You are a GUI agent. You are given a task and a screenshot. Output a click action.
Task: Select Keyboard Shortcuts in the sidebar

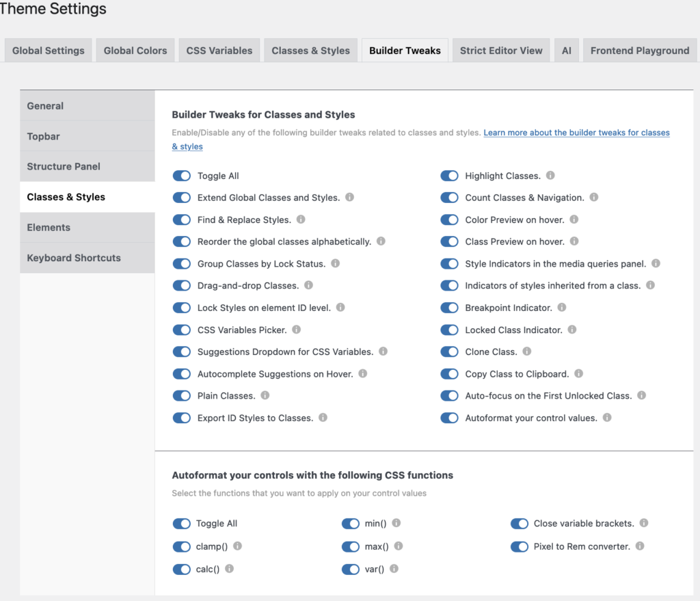(74, 258)
